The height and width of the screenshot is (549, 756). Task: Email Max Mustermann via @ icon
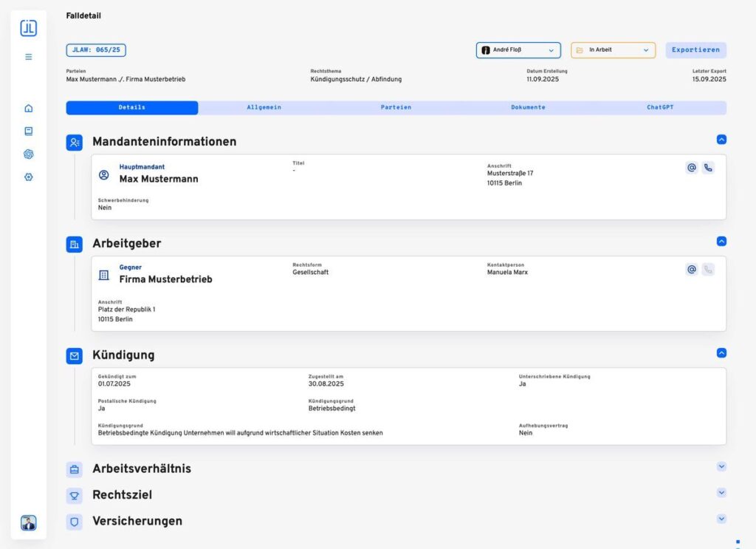(x=692, y=168)
